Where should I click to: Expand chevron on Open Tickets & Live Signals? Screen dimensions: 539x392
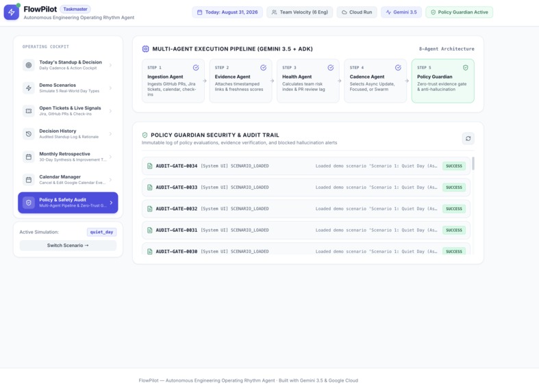click(110, 111)
